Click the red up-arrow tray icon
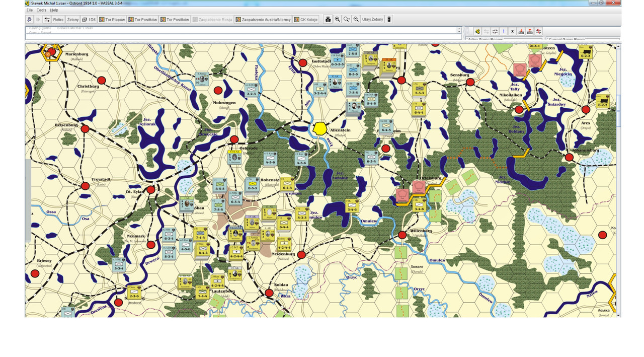 click(530, 31)
